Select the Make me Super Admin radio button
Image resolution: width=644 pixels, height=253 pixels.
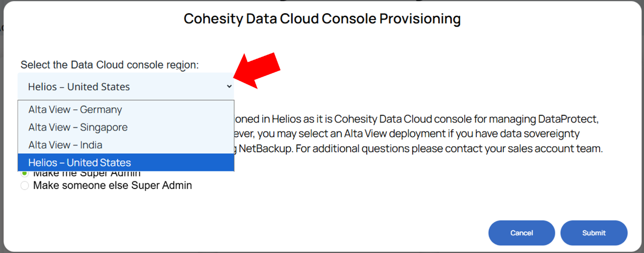pyautogui.click(x=25, y=173)
